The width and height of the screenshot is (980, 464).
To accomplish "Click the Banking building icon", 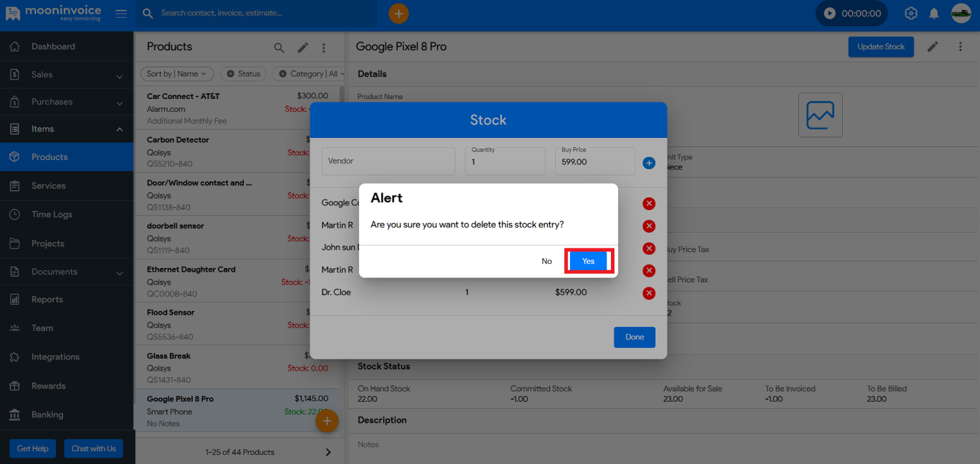I will coord(15,414).
